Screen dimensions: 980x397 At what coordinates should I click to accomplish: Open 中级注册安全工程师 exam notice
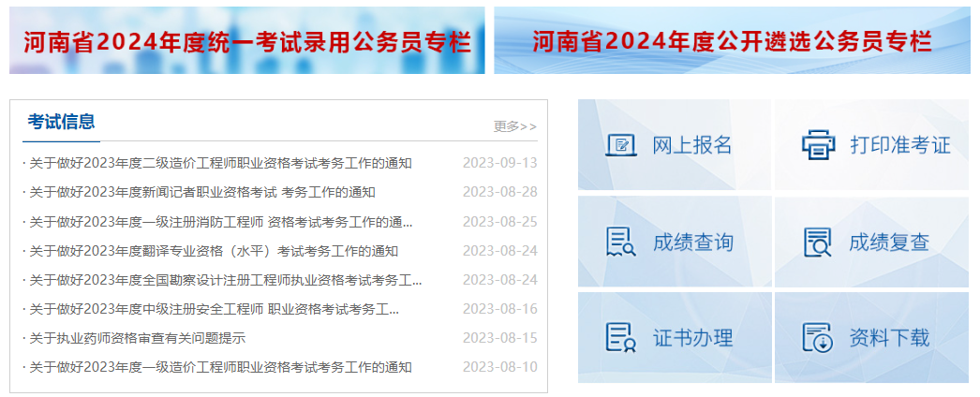(214, 309)
